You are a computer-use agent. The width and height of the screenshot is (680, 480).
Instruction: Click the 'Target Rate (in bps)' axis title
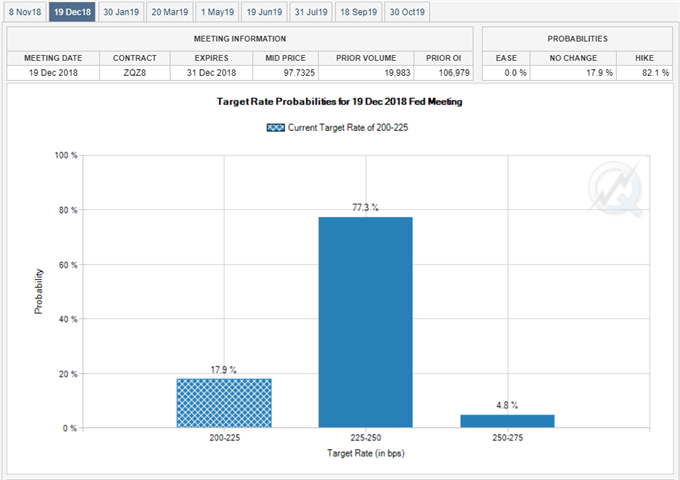(x=366, y=454)
